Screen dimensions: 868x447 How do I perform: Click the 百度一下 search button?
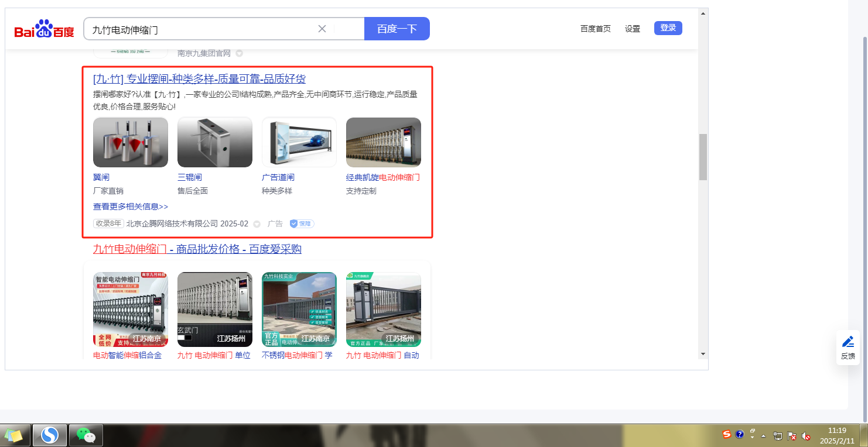tap(397, 29)
